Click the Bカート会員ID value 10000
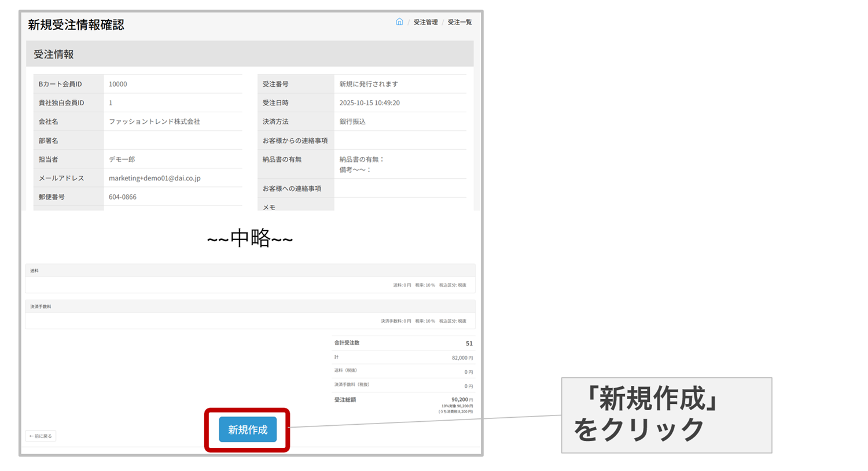Viewport: 868px width, 471px height. (117, 84)
